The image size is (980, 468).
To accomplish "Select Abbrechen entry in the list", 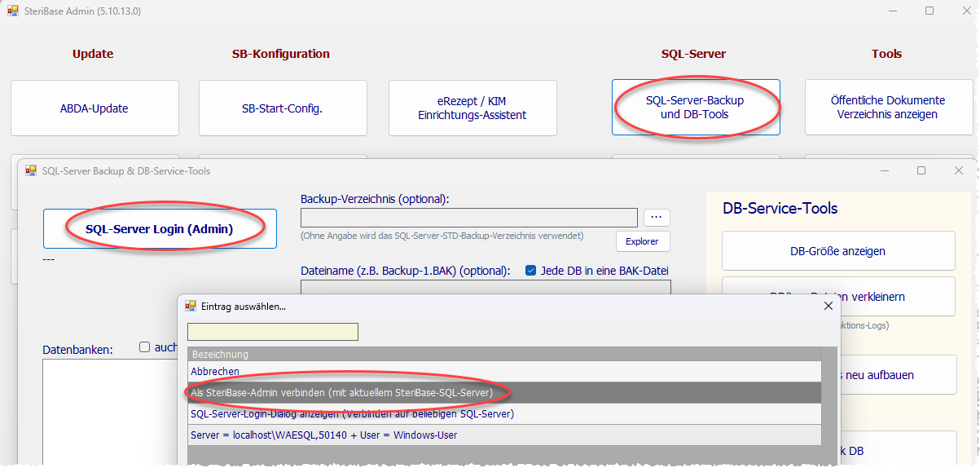I will tap(504, 372).
